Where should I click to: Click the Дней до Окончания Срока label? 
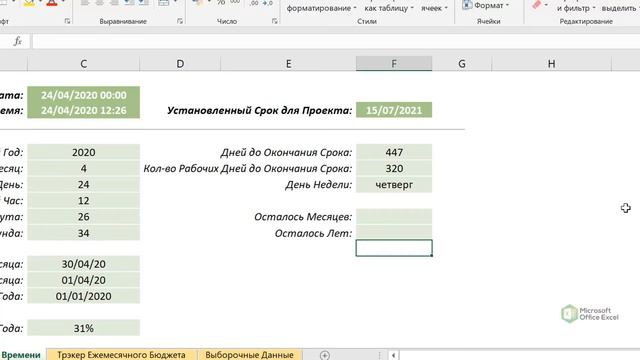pyautogui.click(x=286, y=152)
